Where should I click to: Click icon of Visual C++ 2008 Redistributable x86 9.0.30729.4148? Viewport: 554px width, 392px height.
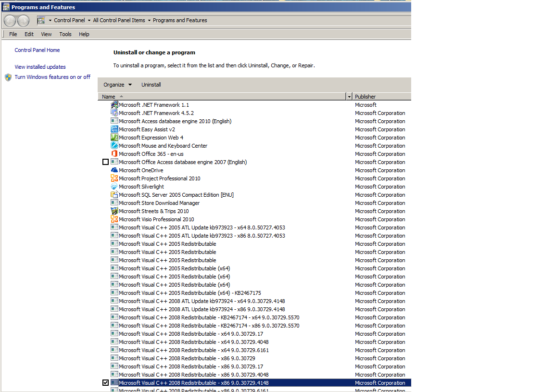tap(114, 382)
